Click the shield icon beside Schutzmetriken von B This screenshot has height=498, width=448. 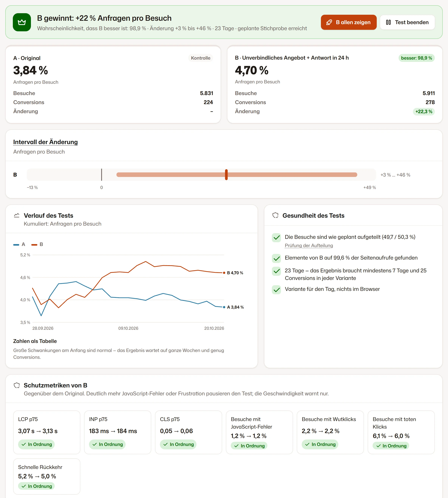(x=16, y=385)
